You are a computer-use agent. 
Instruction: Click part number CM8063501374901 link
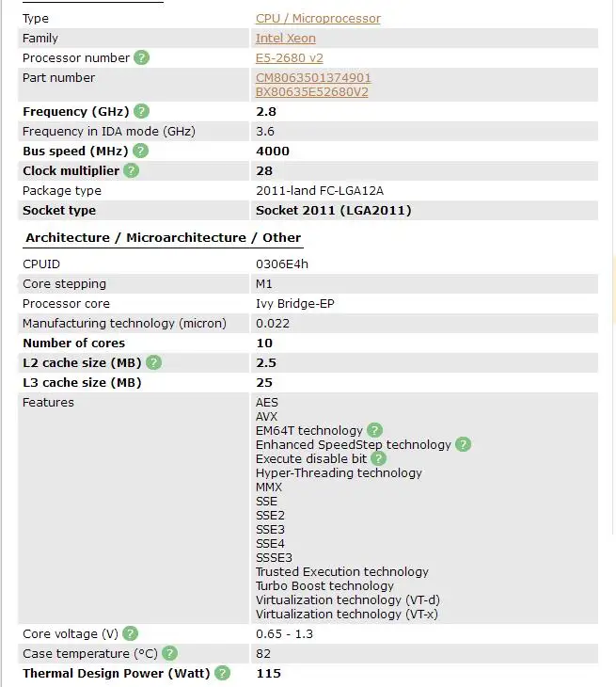coord(313,78)
